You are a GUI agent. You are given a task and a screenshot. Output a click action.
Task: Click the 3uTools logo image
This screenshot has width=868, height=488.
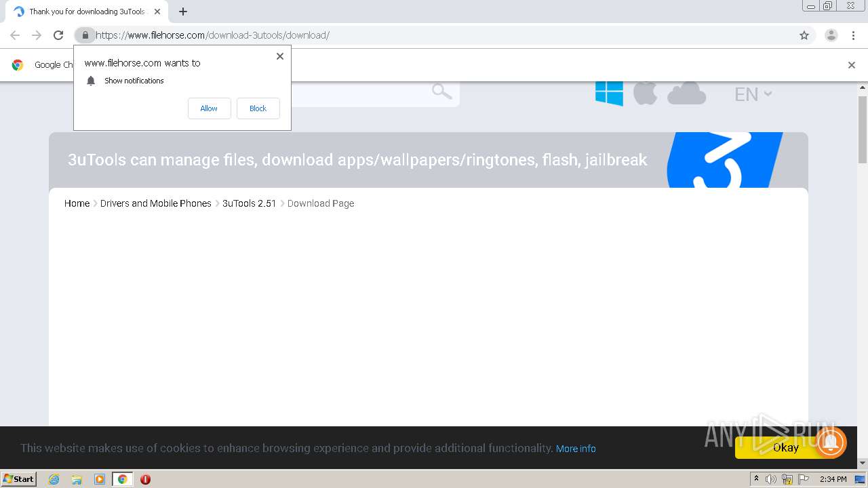(724, 160)
